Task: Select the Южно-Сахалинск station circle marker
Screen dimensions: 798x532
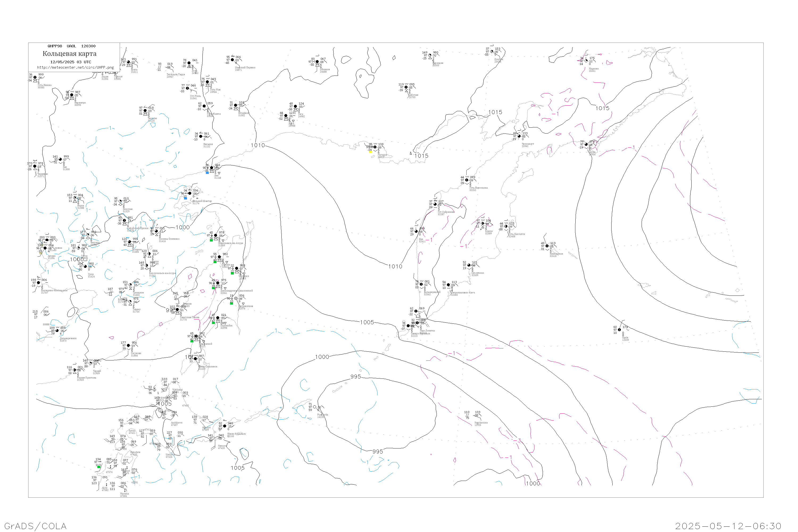Action: (x=196, y=359)
